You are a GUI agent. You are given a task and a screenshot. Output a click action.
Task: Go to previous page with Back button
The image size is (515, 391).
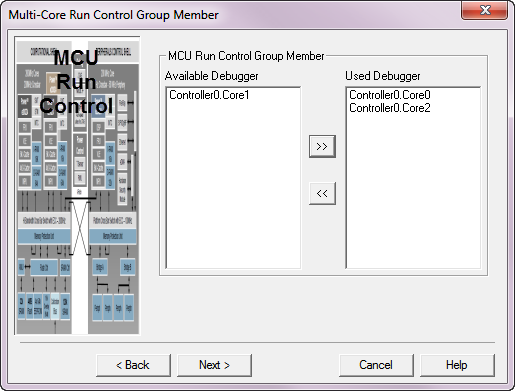point(133,365)
